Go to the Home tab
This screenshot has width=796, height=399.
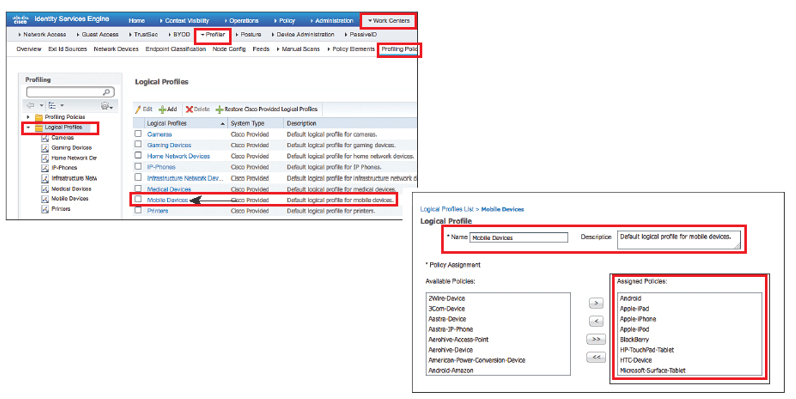137,21
